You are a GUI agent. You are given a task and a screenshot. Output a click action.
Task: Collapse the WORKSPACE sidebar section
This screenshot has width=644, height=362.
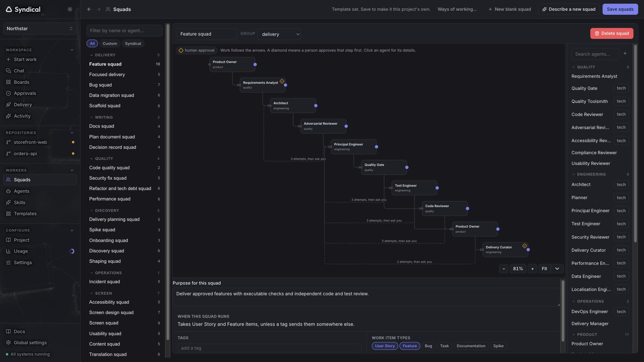tap(72, 50)
